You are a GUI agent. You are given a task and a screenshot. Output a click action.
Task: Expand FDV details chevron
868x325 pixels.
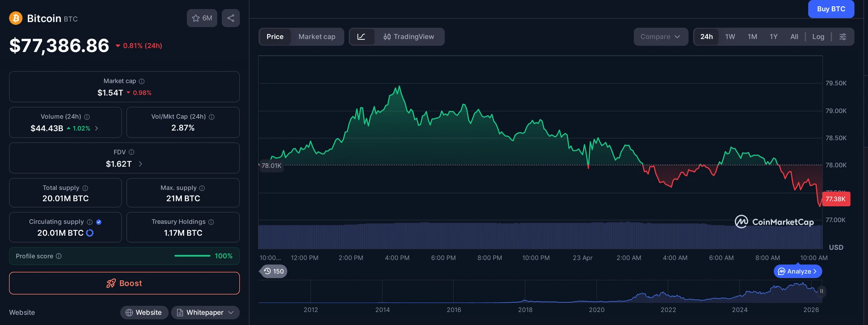point(140,164)
